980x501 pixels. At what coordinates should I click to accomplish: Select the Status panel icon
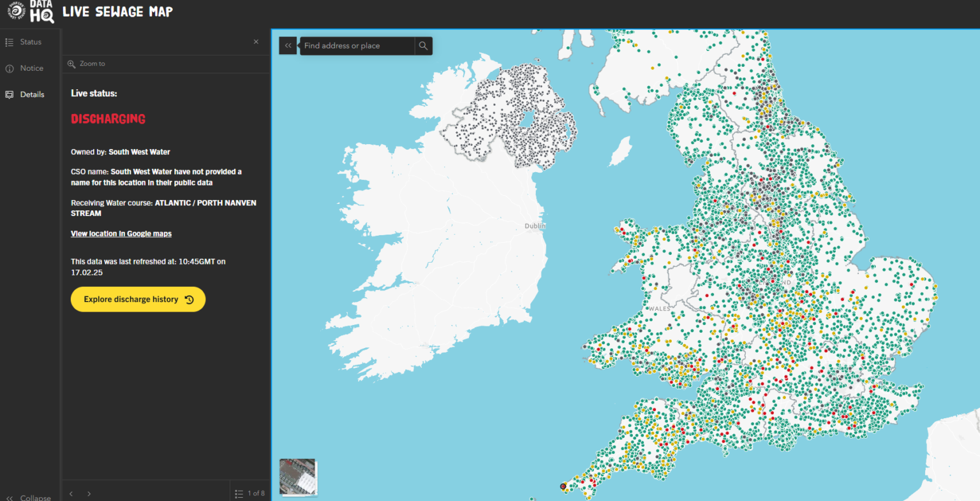pyautogui.click(x=10, y=41)
